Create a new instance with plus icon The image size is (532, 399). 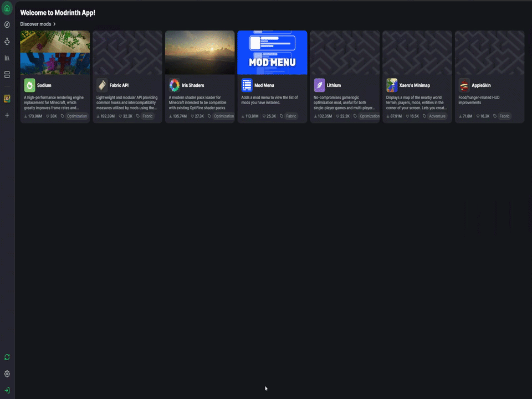(7, 115)
